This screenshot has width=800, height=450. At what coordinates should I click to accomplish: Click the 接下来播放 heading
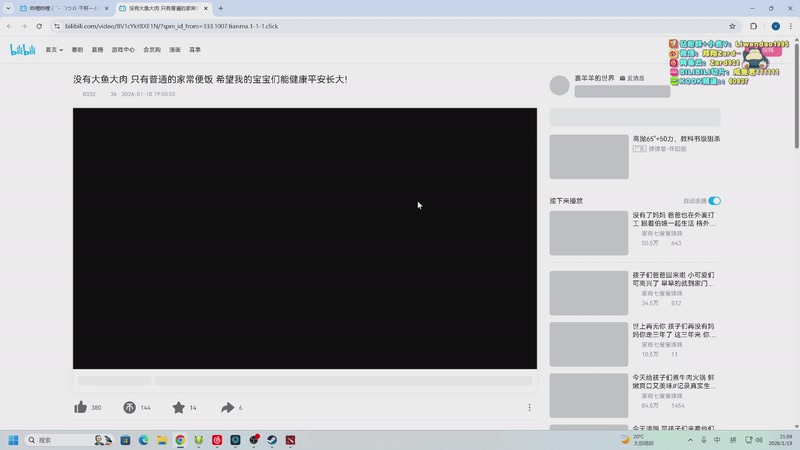(x=566, y=201)
